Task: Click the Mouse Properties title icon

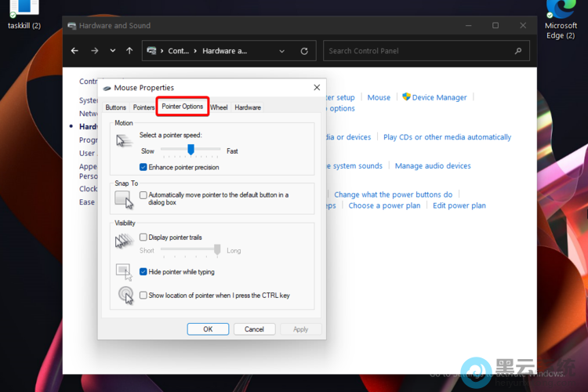Action: tap(107, 88)
